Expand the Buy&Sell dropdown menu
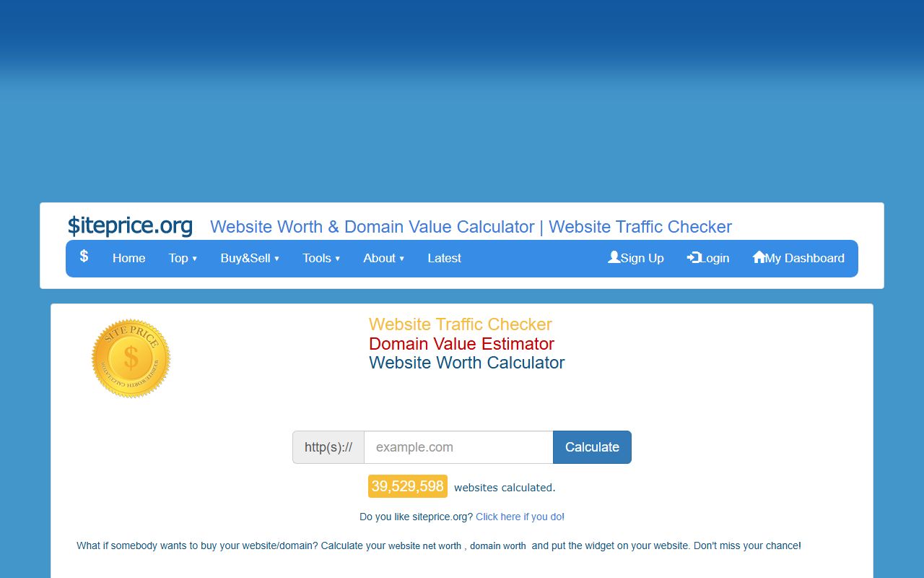This screenshot has height=578, width=924. tap(250, 258)
